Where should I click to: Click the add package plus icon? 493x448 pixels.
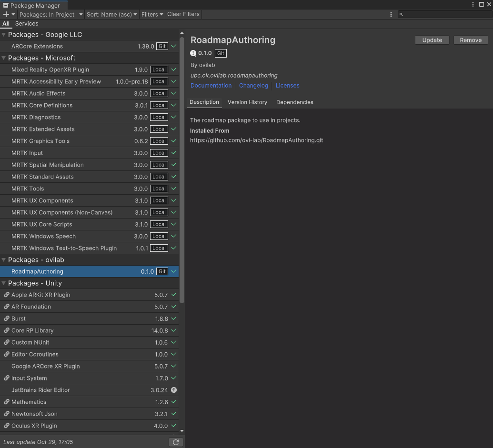coord(6,14)
